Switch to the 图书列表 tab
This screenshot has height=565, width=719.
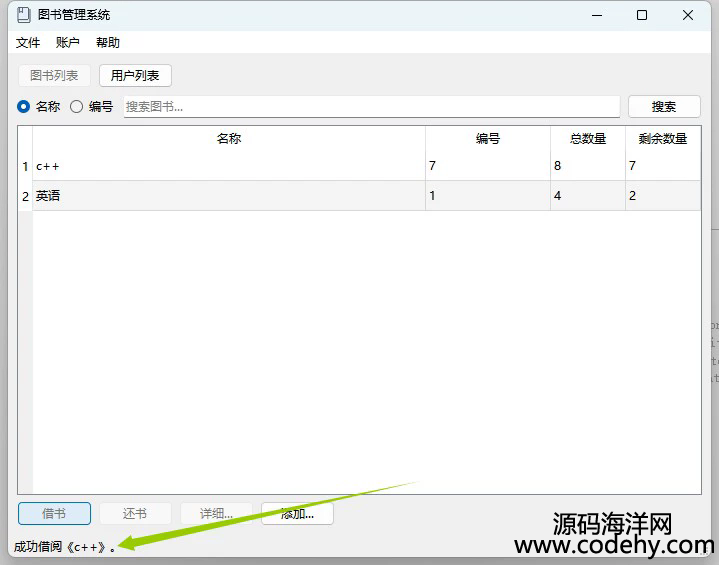pos(54,75)
